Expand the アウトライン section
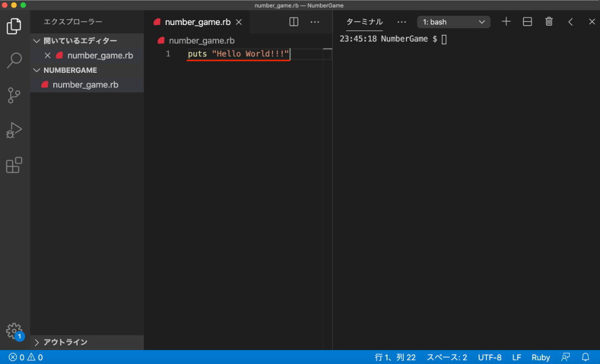 [x=87, y=342]
